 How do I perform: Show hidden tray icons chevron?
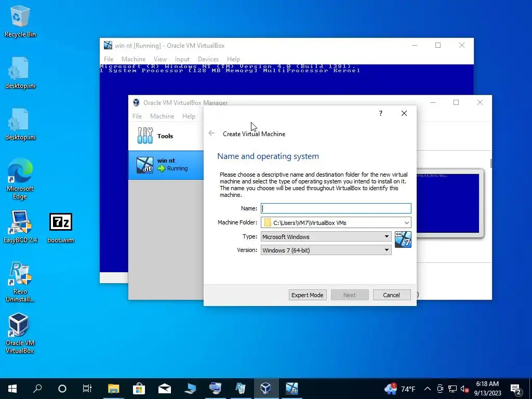point(428,389)
